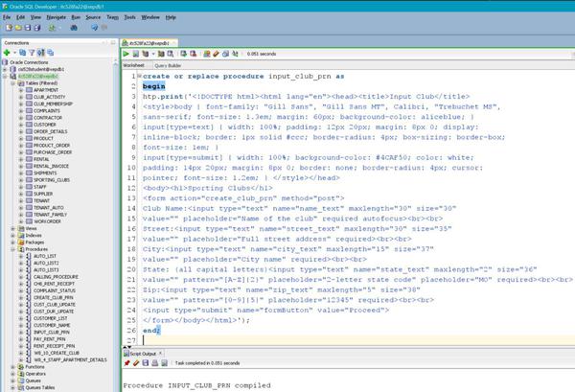The height and width of the screenshot is (392, 575).
Task: Select the SPORTING_CLUBS table in tree
Action: (x=52, y=177)
